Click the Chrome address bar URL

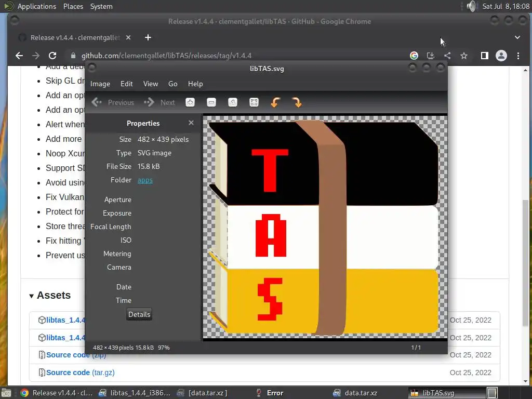166,56
